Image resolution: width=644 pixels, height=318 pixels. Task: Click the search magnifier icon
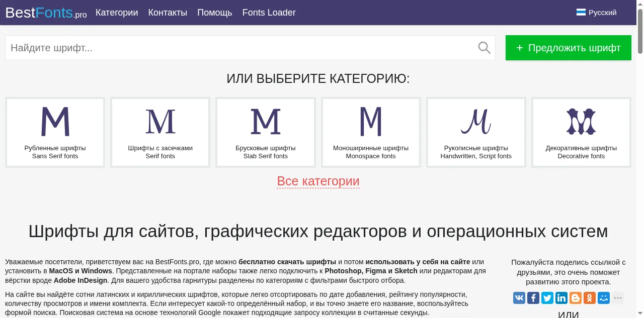[x=484, y=48]
